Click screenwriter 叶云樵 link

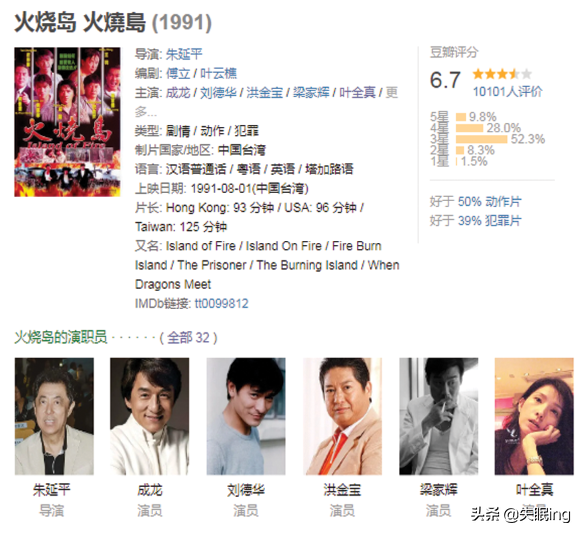click(219, 73)
